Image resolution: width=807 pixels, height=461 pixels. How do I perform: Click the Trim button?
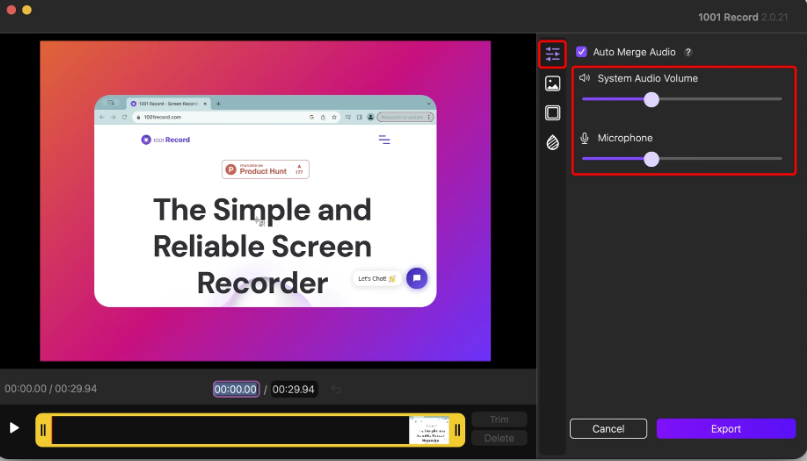pos(499,419)
